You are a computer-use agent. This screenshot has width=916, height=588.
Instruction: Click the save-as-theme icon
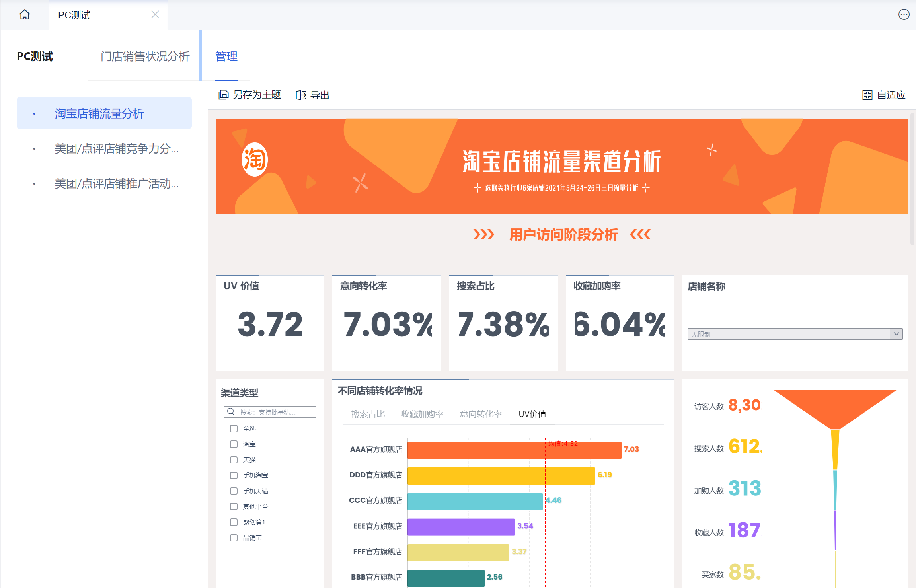click(224, 95)
